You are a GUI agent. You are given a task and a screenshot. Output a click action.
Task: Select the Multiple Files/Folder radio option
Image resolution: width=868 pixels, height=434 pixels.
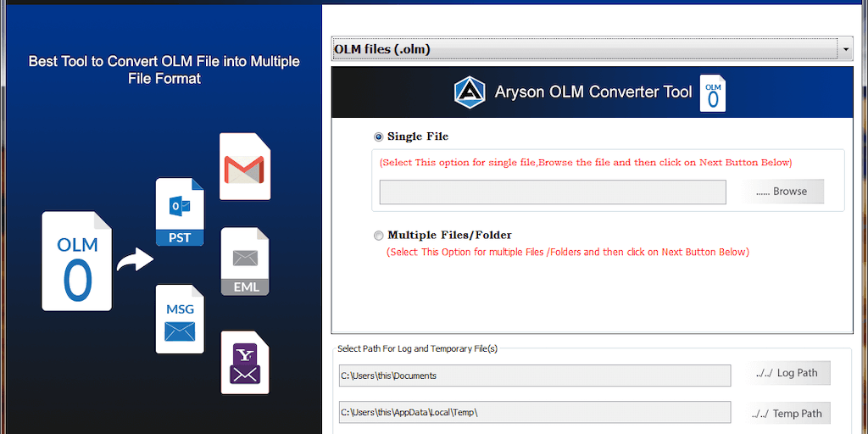point(379,236)
